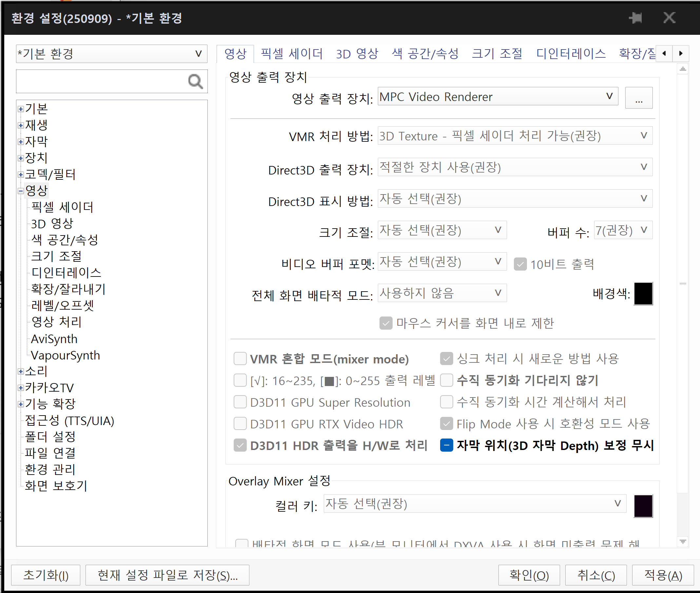Enable D3D11 GPU Super Resolution
This screenshot has width=700, height=593.
pyautogui.click(x=240, y=402)
